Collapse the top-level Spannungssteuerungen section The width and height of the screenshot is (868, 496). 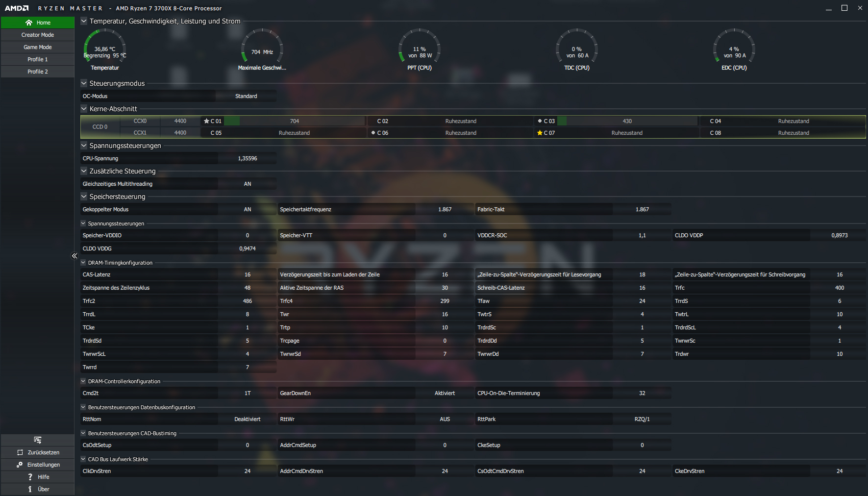pos(84,146)
